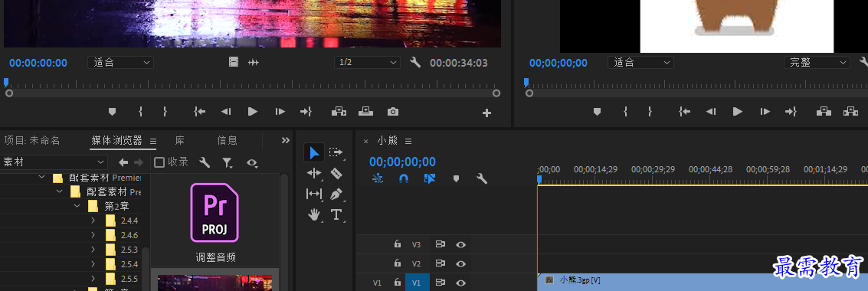Image resolution: width=868 pixels, height=291 pixels.
Task: Add marker in timeline panel
Action: (x=456, y=178)
